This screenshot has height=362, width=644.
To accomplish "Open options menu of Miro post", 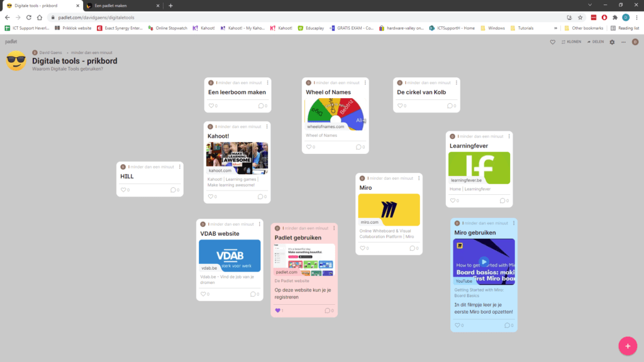I will point(419,178).
